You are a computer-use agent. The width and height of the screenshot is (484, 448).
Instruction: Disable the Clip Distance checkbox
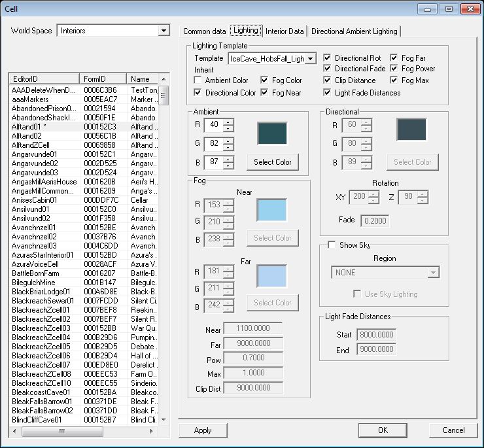point(327,80)
